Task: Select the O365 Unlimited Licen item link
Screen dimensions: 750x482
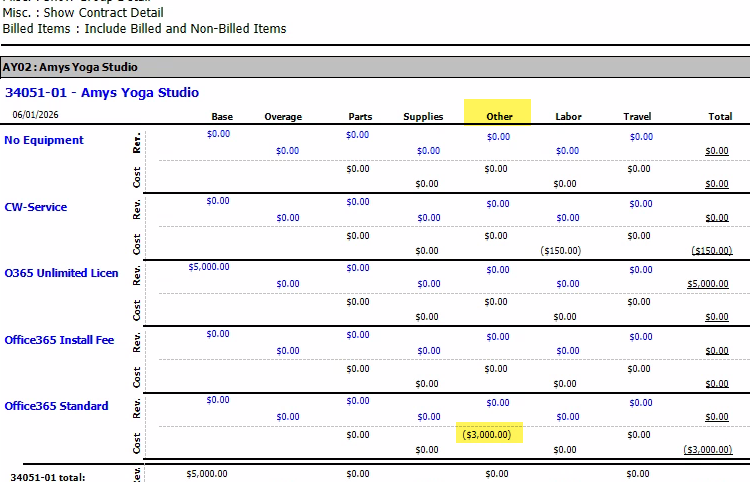Action: [61, 273]
